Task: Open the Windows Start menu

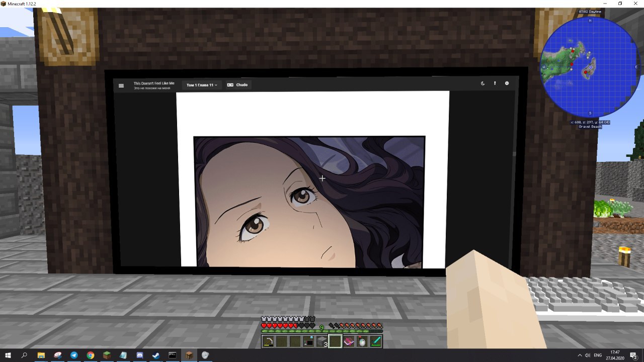Action: click(x=8, y=355)
